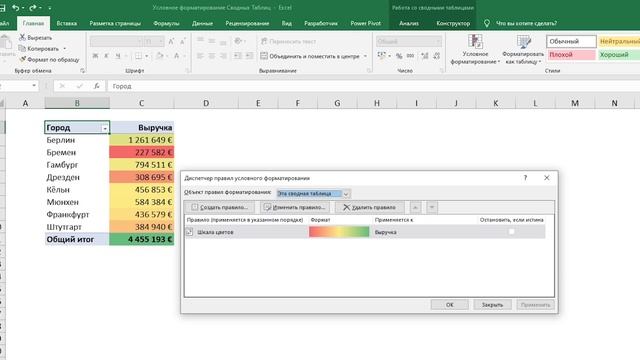The height and width of the screenshot is (360, 640).
Task: Click the formula bar showing 'Город'
Action: click(373, 86)
